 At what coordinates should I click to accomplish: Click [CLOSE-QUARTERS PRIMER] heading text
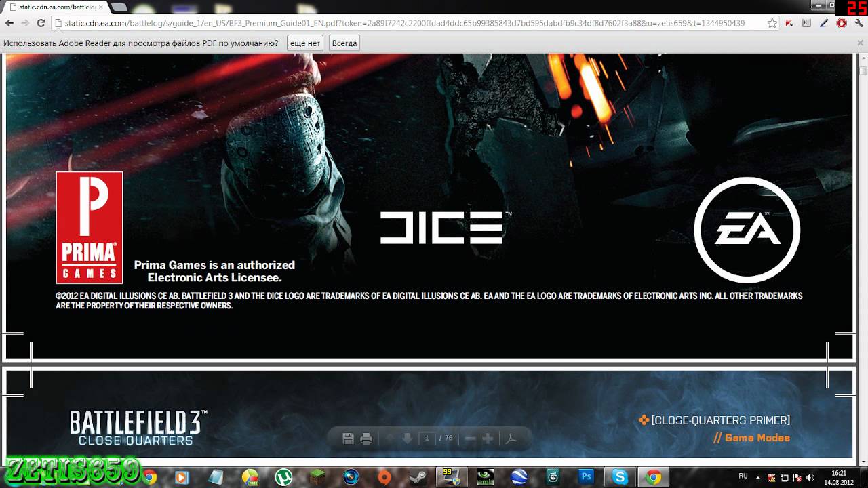pos(720,420)
